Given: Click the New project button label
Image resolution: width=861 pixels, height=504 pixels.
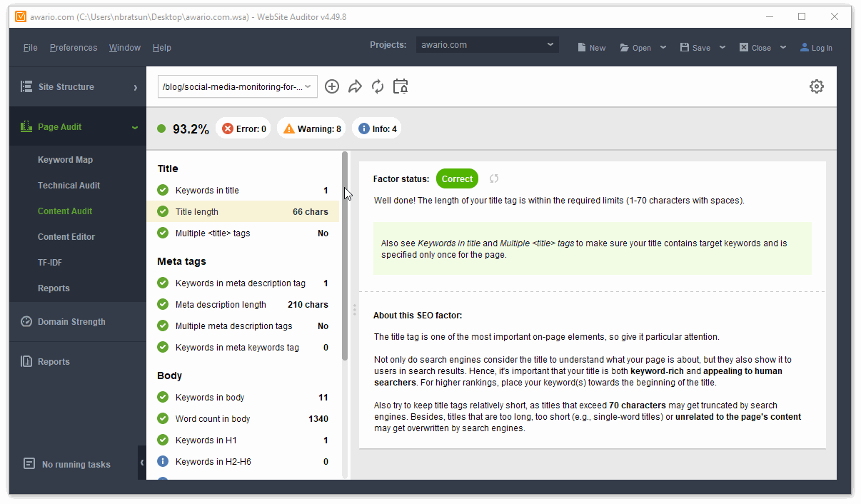Looking at the screenshot, I should (x=598, y=48).
